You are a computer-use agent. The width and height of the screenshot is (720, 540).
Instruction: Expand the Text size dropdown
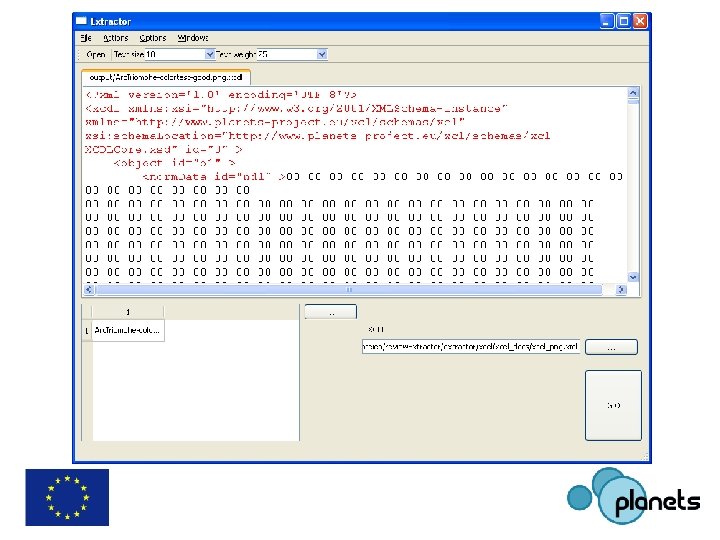(x=209, y=55)
